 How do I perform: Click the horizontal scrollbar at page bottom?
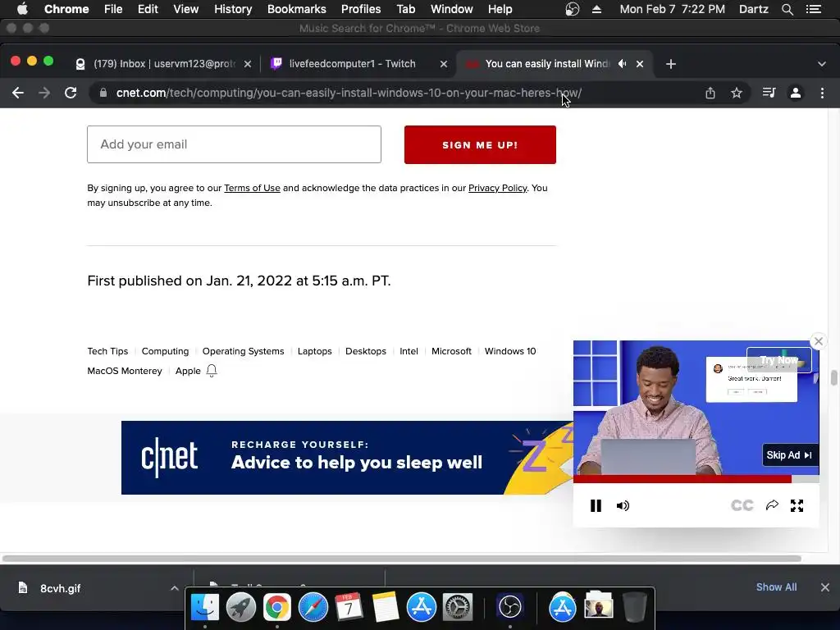coord(402,558)
